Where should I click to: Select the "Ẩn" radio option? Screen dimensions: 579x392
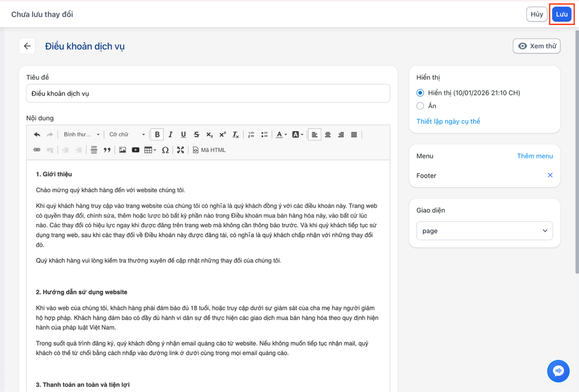420,106
